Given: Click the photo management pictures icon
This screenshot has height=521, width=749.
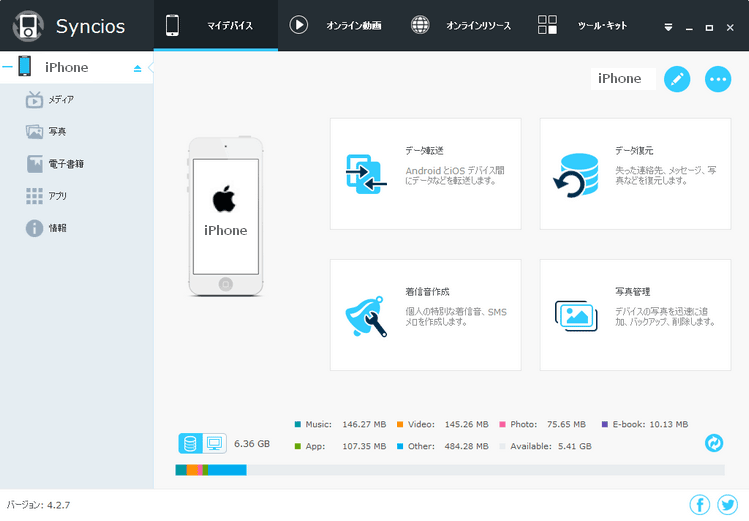Looking at the screenshot, I should pyautogui.click(x=576, y=316).
